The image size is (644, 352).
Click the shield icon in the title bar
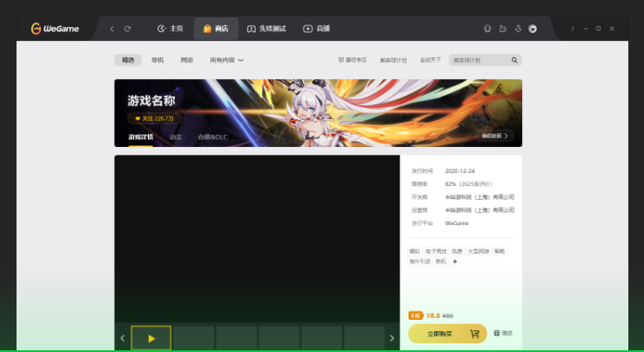(487, 29)
